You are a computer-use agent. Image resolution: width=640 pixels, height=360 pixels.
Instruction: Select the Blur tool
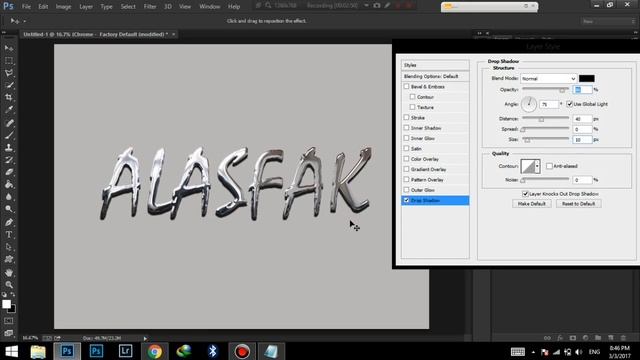coord(9,197)
